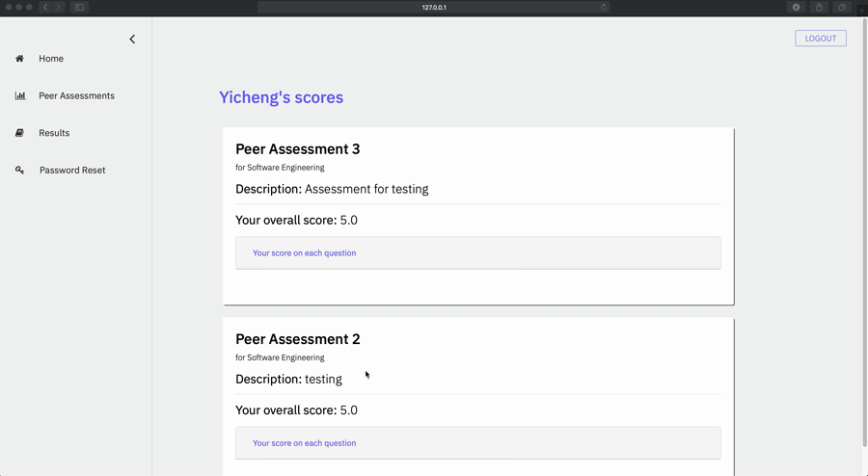Click browser back navigation arrow
868x476 pixels.
45,7
